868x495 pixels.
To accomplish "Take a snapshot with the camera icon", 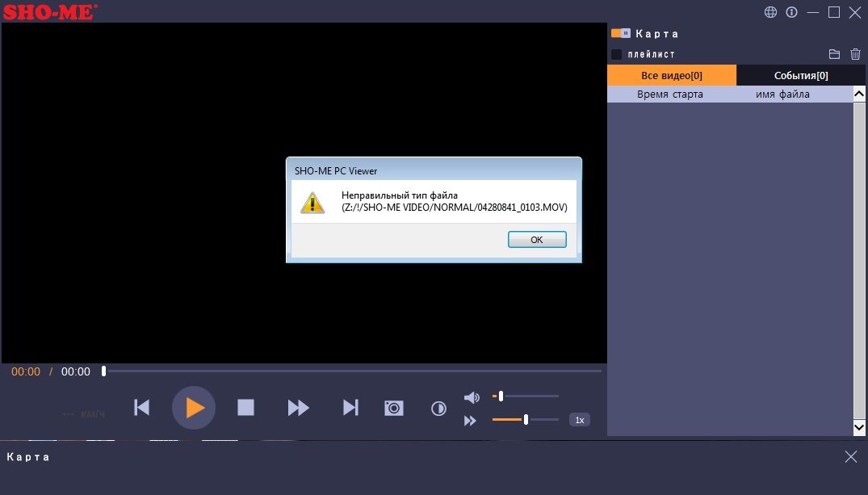I will [x=393, y=409].
